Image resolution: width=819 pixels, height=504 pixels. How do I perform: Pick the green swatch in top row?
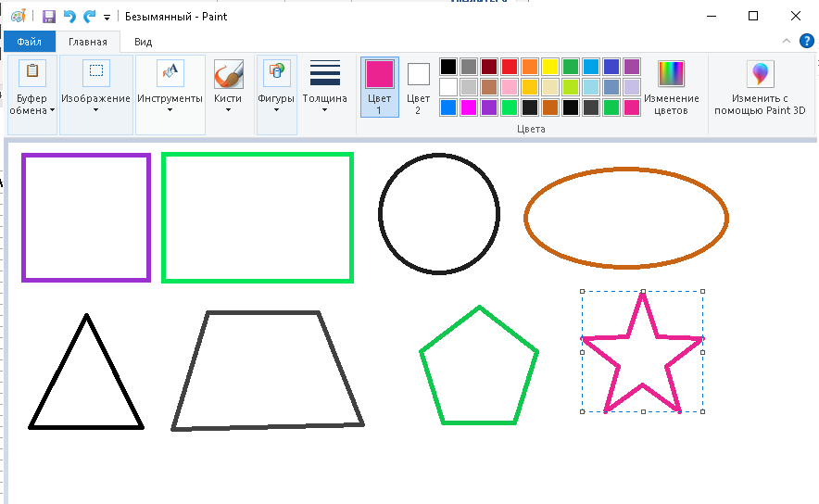point(571,67)
